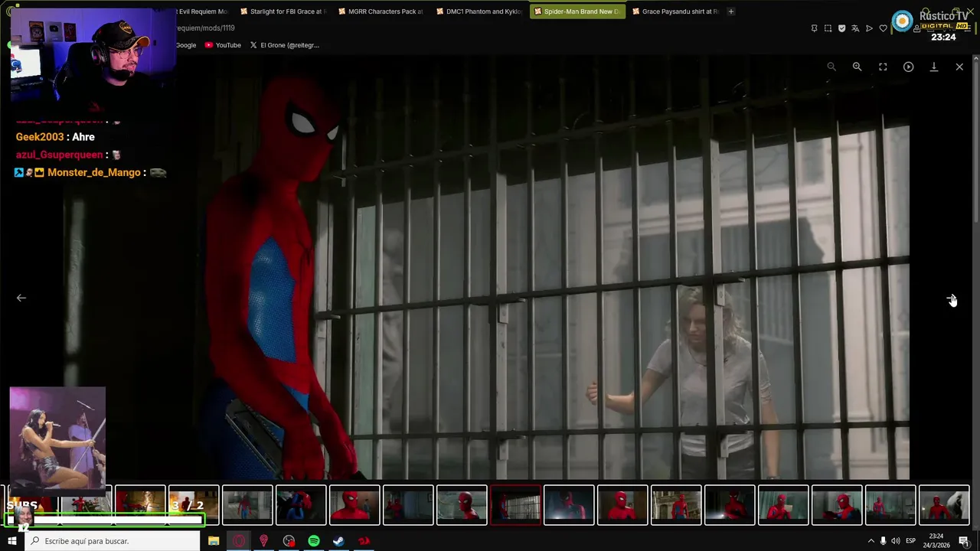Advance to the next image with right arrow
Image resolution: width=980 pixels, height=551 pixels.
coord(951,298)
